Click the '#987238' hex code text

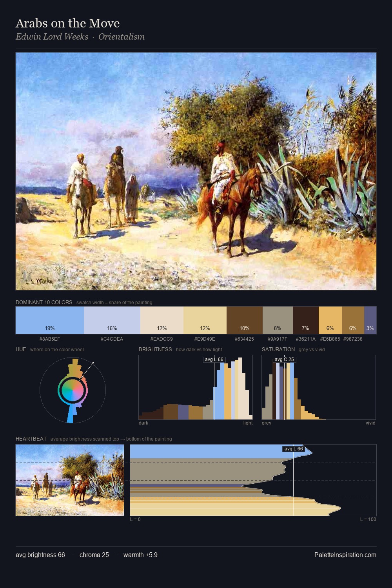click(x=353, y=339)
